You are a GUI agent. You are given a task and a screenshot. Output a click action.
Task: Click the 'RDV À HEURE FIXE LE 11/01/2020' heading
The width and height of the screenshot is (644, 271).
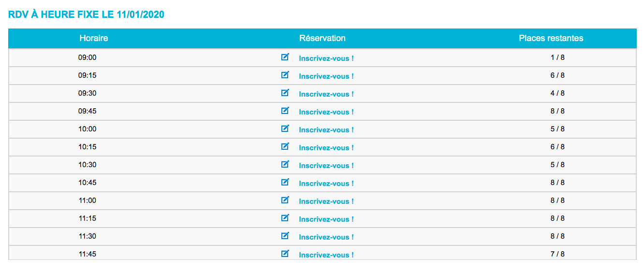[87, 15]
